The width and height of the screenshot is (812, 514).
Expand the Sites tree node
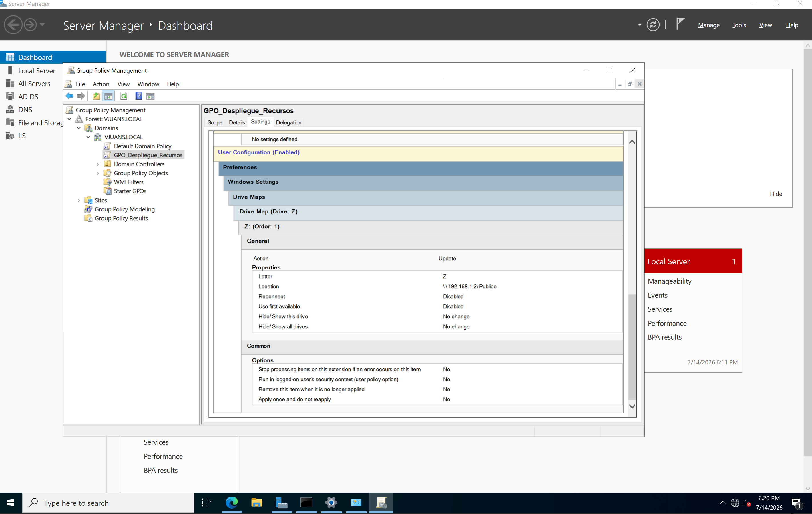[x=79, y=200]
